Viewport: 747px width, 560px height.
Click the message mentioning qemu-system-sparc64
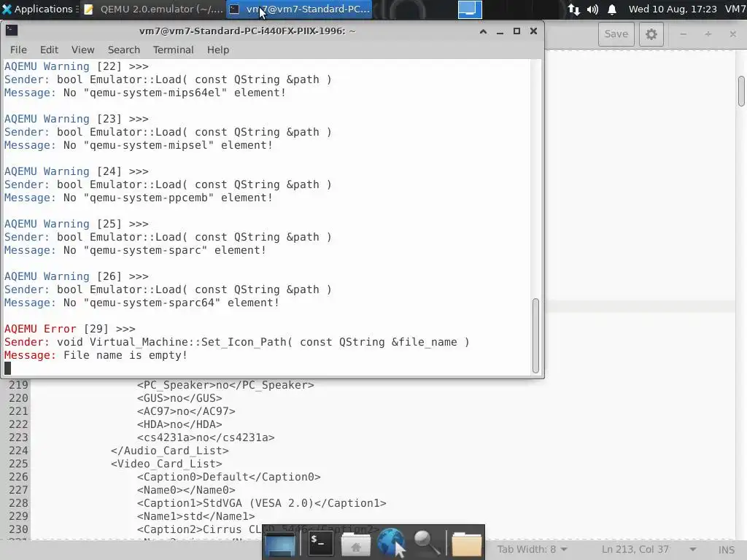pyautogui.click(x=142, y=303)
